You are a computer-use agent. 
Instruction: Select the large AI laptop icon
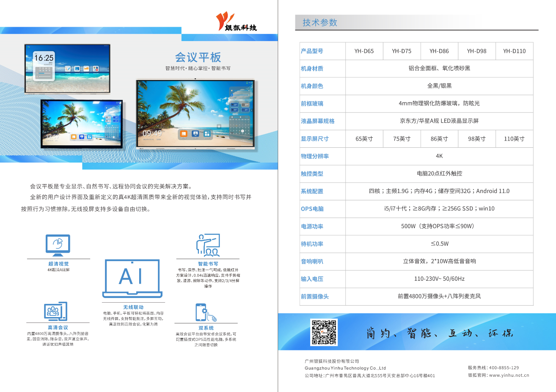[x=132, y=278]
